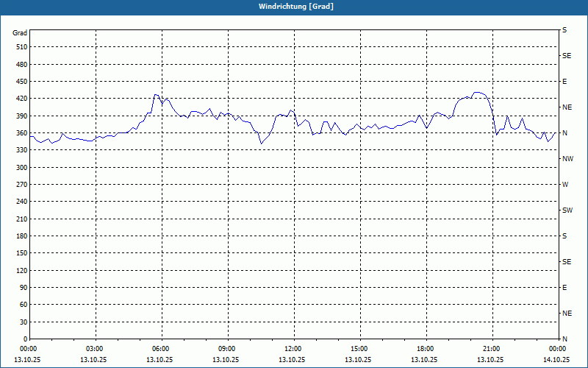Click the chart title 'Windrichtung [Grad]'
588x368 pixels.
pos(296,7)
